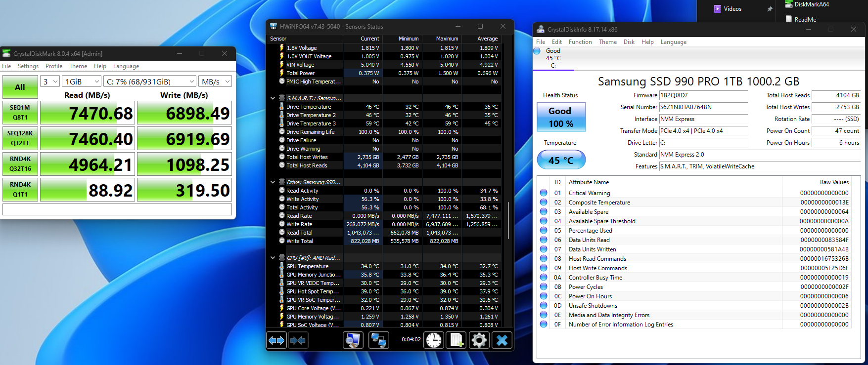
Task: Click the CrystalDiskInfo drive status circle icon
Action: 537,51
